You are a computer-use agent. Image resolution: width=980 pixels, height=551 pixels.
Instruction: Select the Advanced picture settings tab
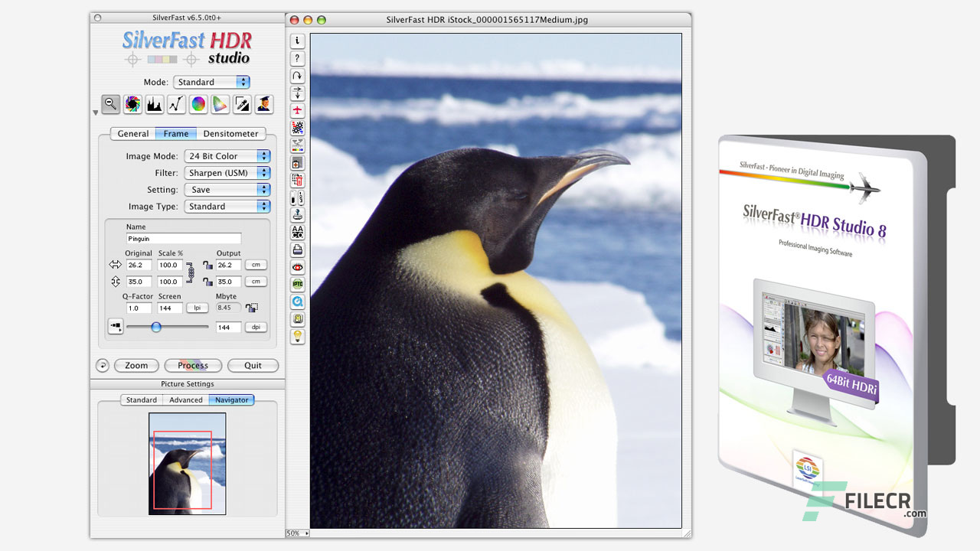(186, 400)
